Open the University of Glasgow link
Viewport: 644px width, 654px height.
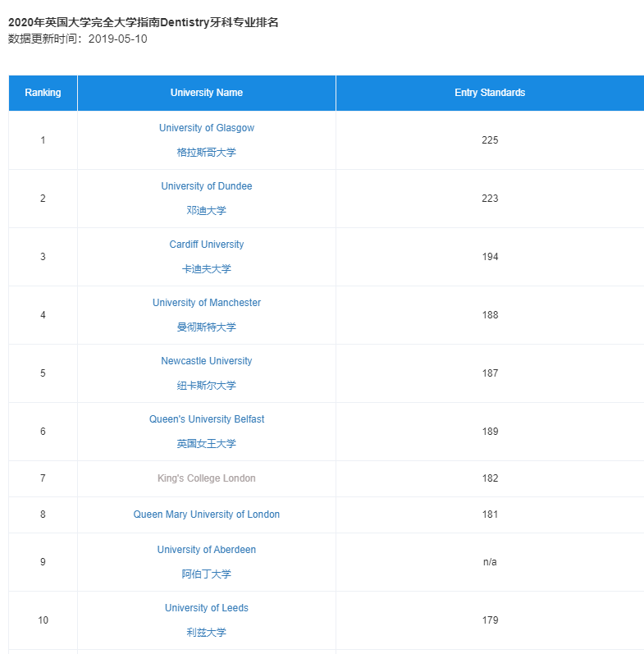[x=207, y=128]
